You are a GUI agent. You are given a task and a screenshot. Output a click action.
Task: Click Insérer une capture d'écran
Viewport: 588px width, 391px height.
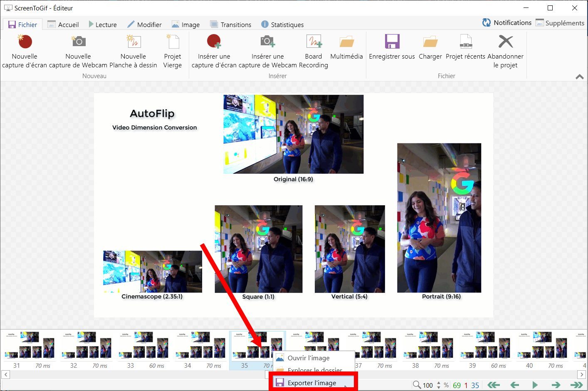tap(214, 52)
